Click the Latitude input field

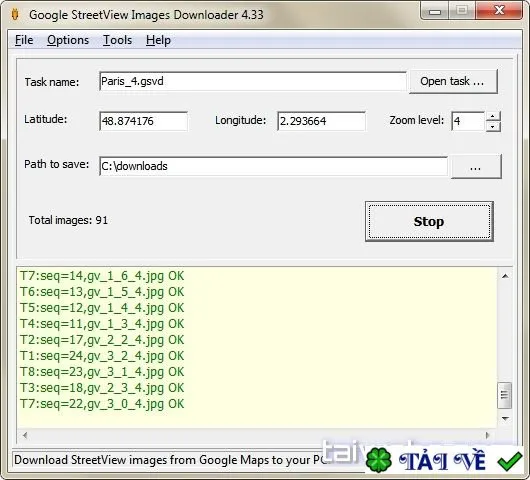(x=143, y=121)
